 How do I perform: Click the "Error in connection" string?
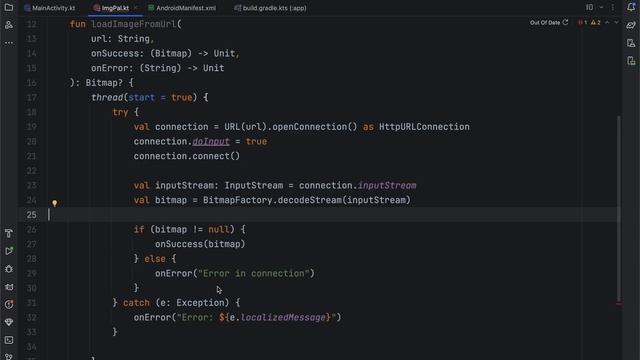[x=253, y=273]
